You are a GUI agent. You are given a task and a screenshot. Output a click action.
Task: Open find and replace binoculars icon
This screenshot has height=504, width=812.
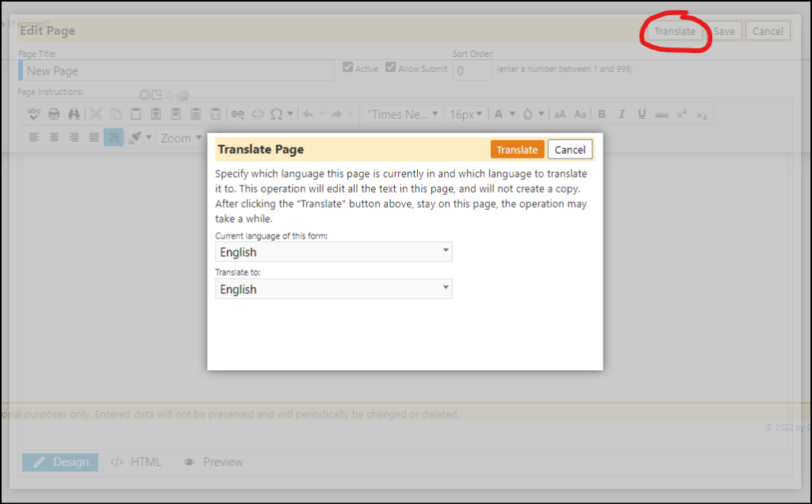coord(74,114)
